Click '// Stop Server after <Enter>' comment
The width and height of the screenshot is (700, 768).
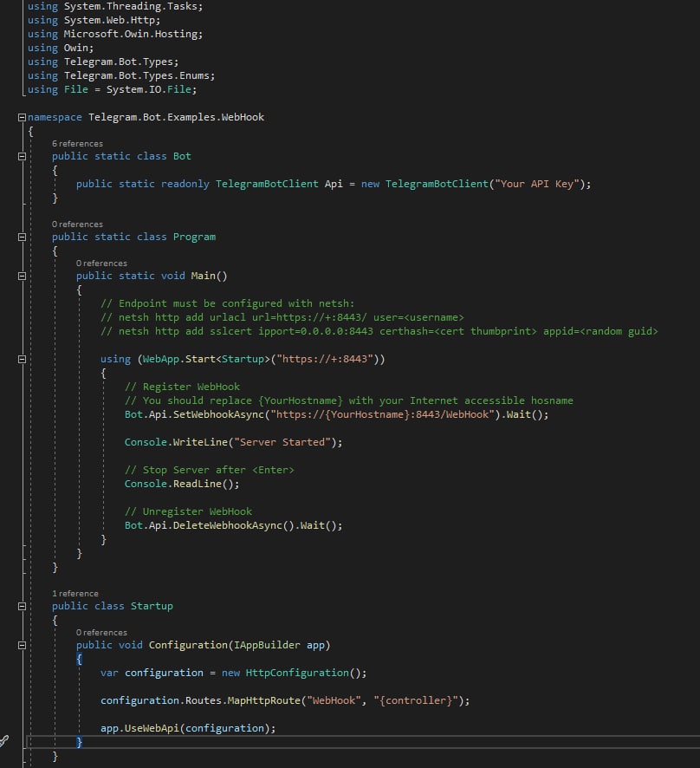(x=209, y=470)
